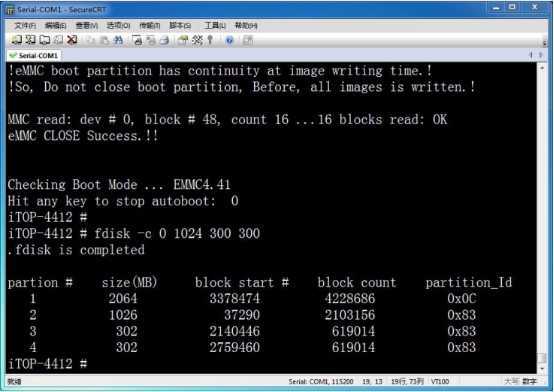Open the 脚本(S) menu
Screen dimensions: 554x392
pyautogui.click(x=180, y=25)
